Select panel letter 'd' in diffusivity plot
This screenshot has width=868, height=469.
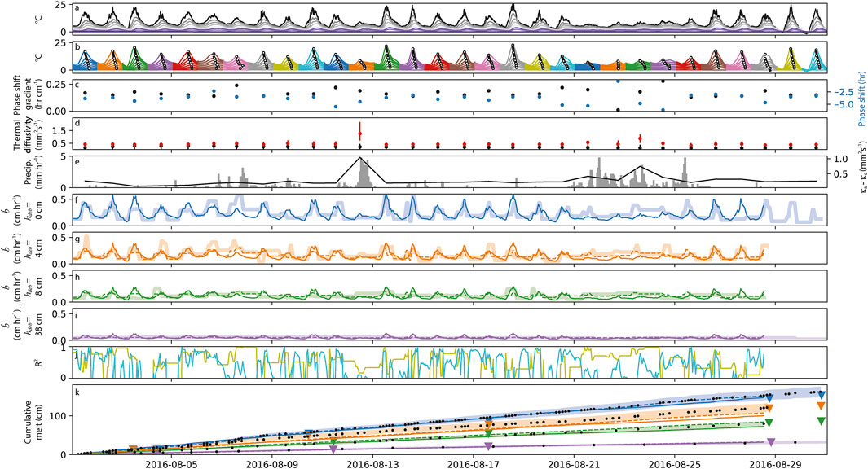tap(77, 123)
